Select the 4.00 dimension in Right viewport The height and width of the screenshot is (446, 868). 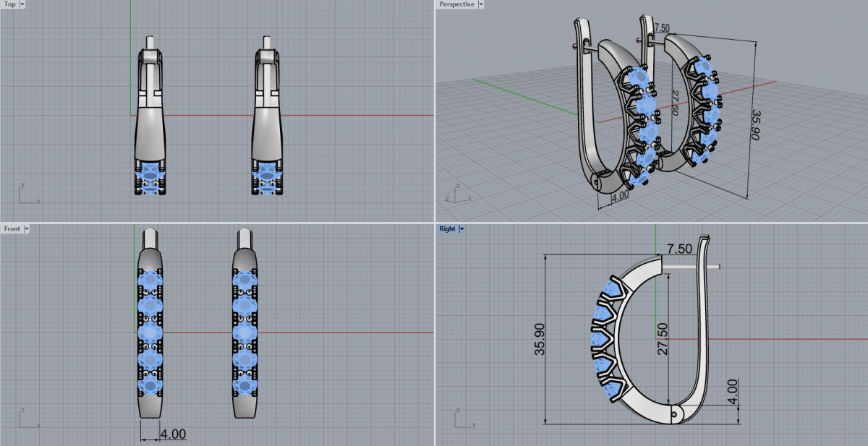click(733, 391)
